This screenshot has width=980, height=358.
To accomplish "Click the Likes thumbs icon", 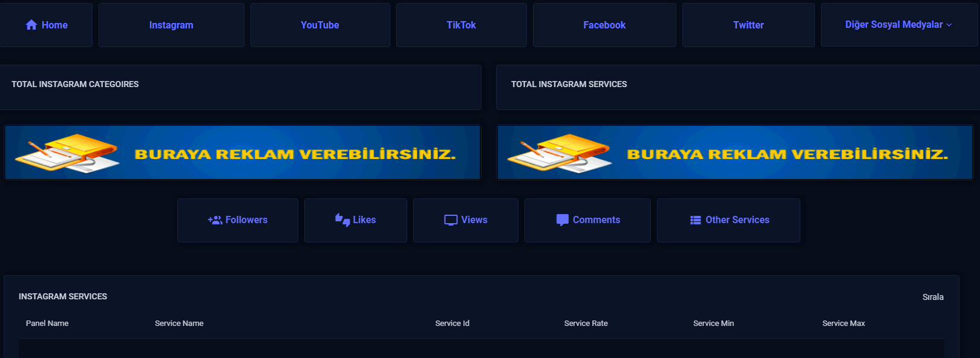I will pos(342,220).
